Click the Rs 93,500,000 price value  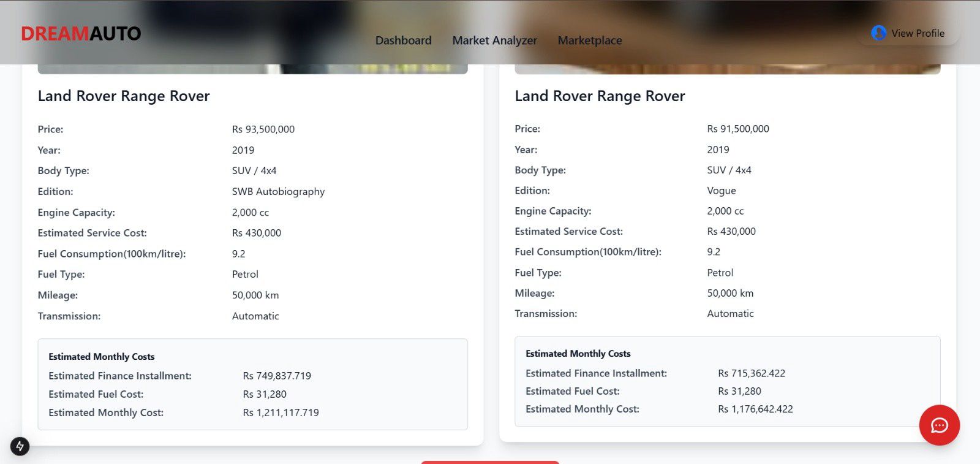(x=263, y=129)
